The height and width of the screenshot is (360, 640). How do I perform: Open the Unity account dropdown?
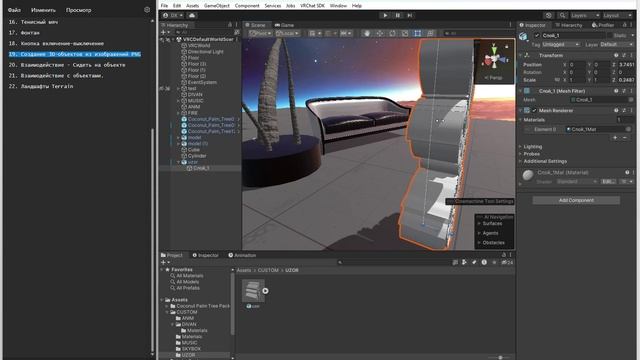click(x=173, y=15)
